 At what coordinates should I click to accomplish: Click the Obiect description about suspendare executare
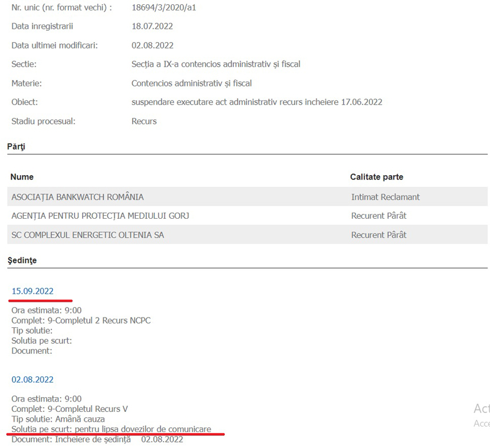click(257, 102)
